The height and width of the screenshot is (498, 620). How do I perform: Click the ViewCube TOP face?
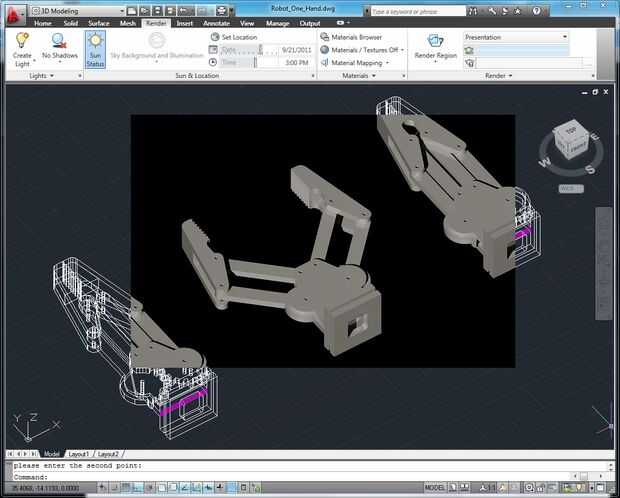click(x=571, y=131)
